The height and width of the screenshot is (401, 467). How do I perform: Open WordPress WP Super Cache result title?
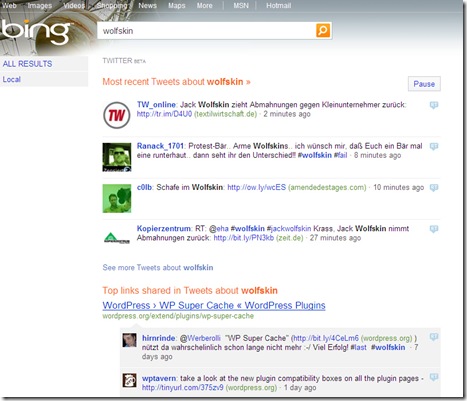click(x=214, y=305)
